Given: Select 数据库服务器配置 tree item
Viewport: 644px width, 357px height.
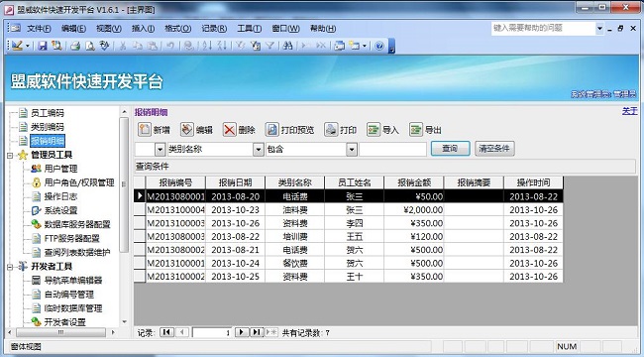Looking at the screenshot, I should [77, 224].
